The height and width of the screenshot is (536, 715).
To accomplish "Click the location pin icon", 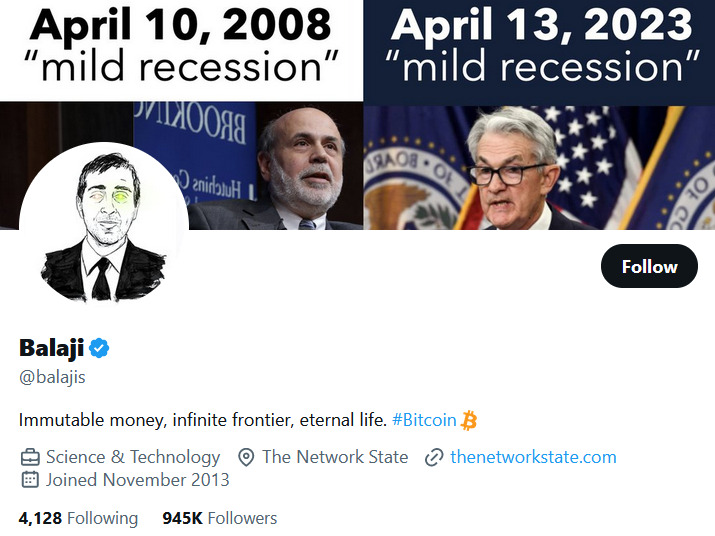I will coord(246,457).
